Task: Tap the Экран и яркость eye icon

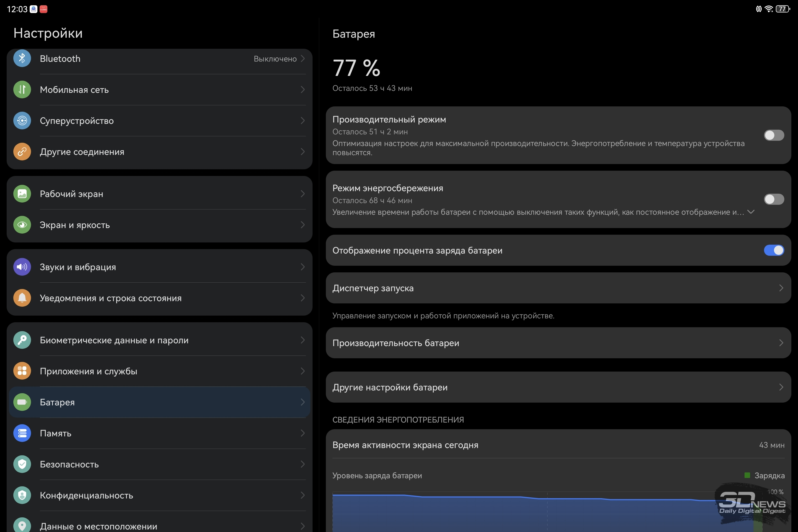Action: pyautogui.click(x=22, y=225)
